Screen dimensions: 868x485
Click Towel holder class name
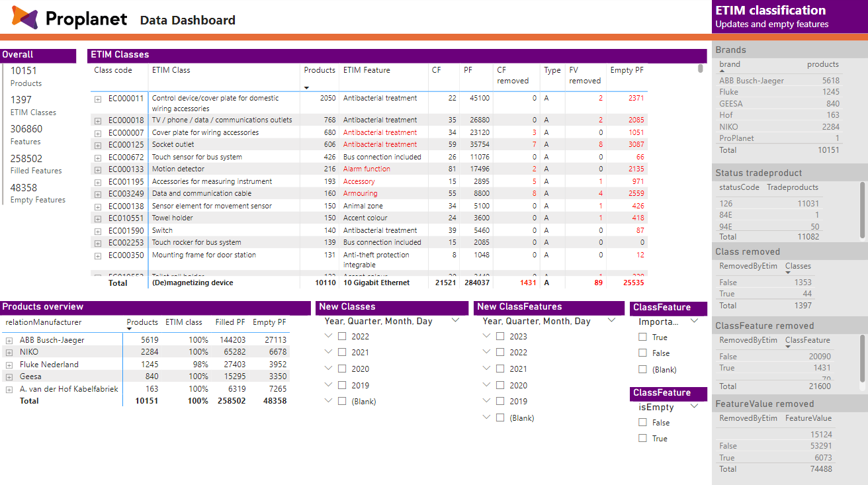(173, 218)
